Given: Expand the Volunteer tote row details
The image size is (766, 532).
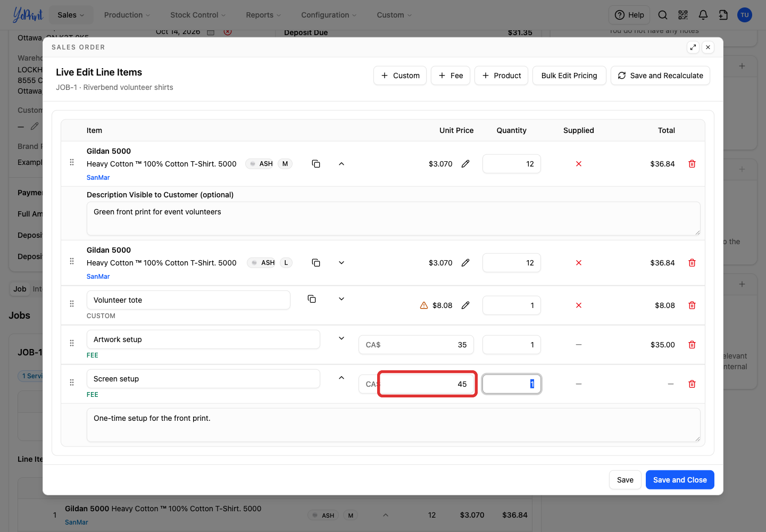Looking at the screenshot, I should pos(342,299).
